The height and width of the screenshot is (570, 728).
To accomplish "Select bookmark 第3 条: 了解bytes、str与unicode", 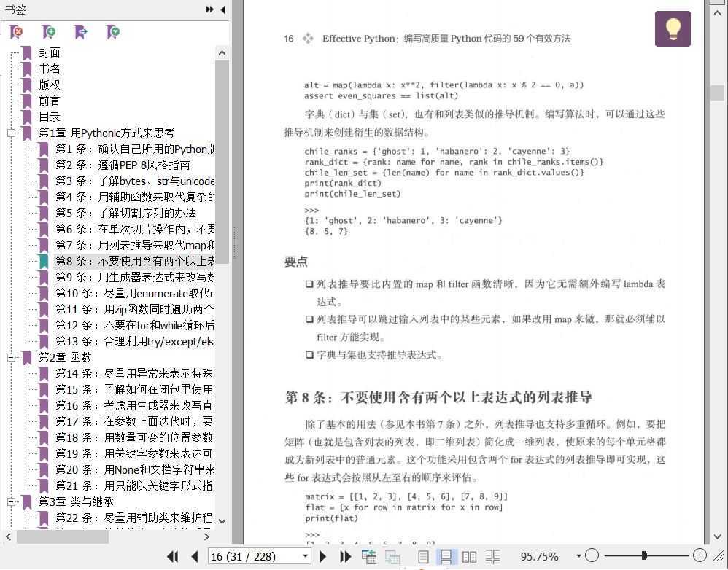I will 135,181.
